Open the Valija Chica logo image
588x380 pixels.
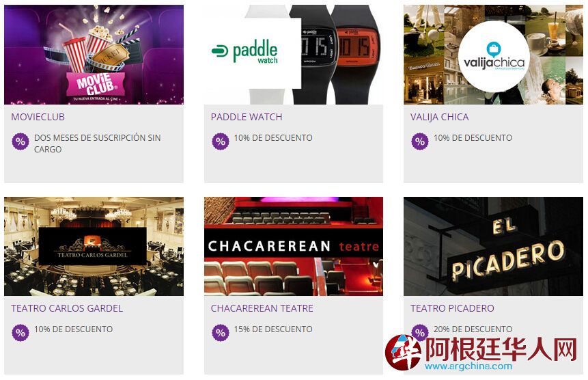pyautogui.click(x=493, y=55)
